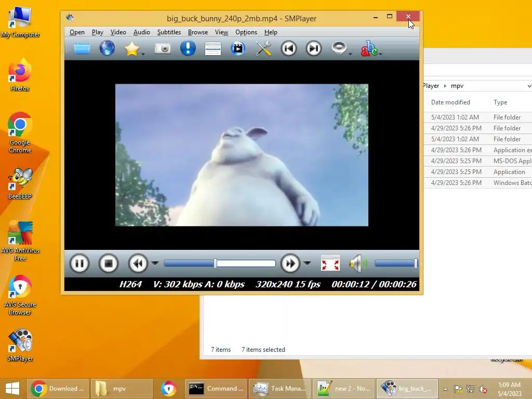The height and width of the screenshot is (399, 532).
Task: Open the Audio menu
Action: tap(141, 32)
